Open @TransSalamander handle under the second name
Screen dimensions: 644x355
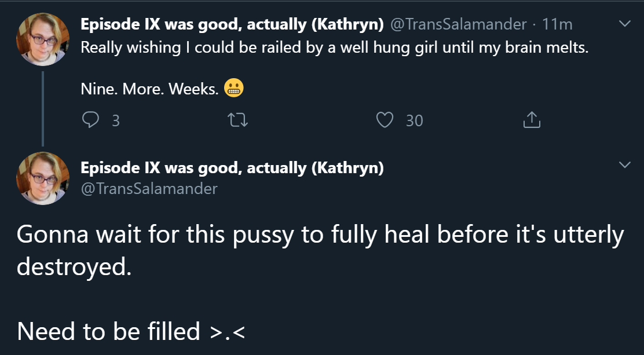click(x=149, y=188)
